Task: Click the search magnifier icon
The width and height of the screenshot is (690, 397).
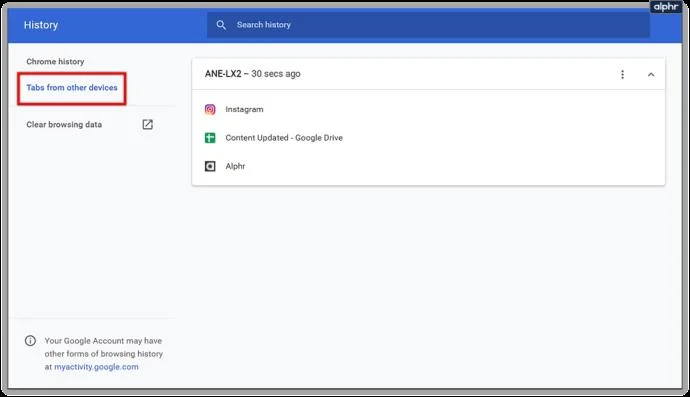Action: tap(221, 25)
